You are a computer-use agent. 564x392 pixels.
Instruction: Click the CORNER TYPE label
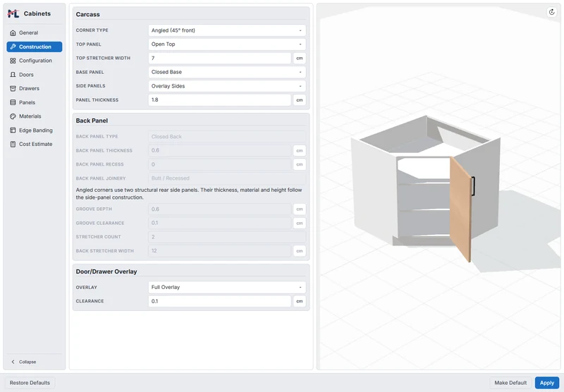(x=92, y=30)
